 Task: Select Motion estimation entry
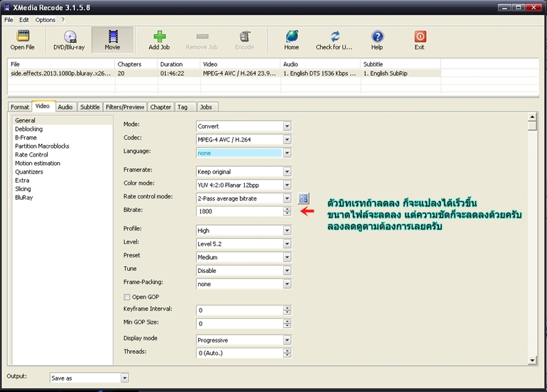coord(38,164)
